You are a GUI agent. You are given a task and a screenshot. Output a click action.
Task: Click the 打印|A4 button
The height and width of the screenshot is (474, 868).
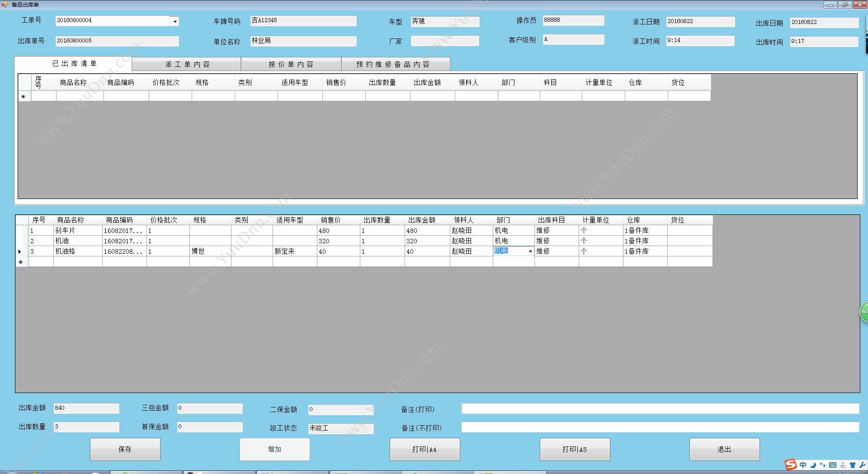tap(425, 449)
